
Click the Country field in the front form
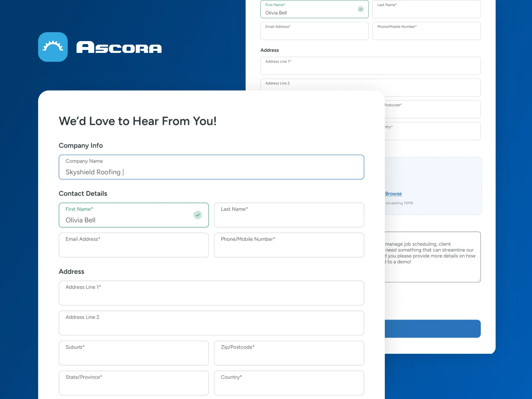[289, 383]
